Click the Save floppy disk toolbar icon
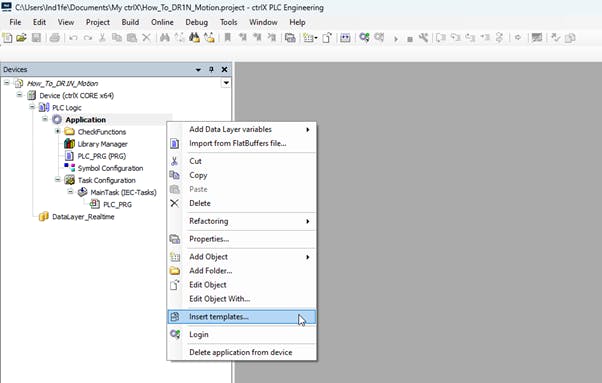This screenshot has width=602, height=383. coord(36,38)
